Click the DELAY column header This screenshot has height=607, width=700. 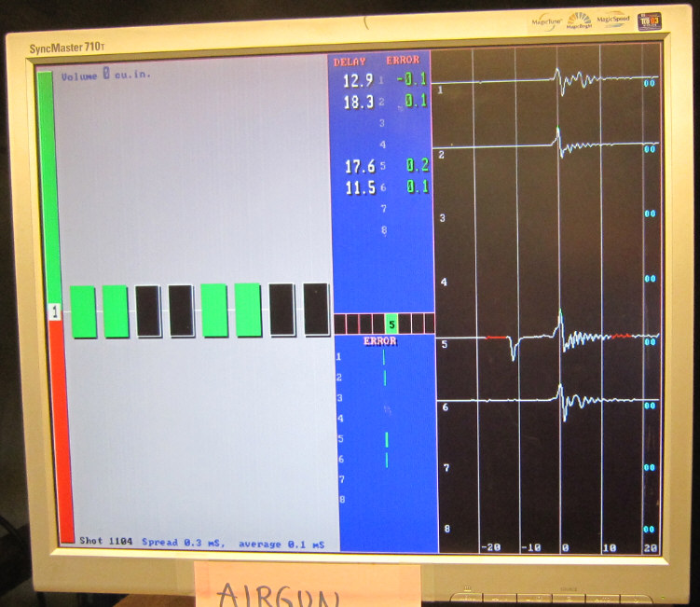(x=350, y=61)
